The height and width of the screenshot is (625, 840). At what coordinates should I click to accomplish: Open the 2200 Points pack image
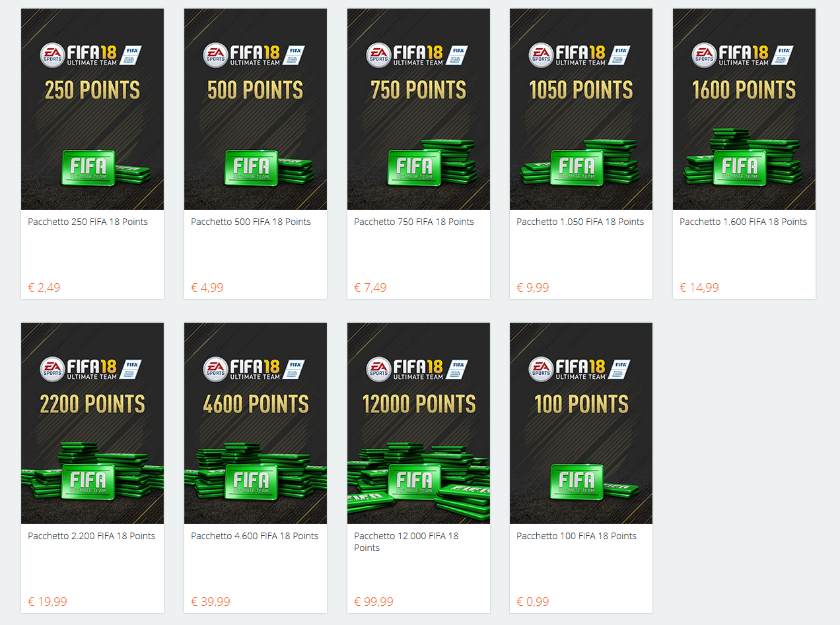pos(92,423)
